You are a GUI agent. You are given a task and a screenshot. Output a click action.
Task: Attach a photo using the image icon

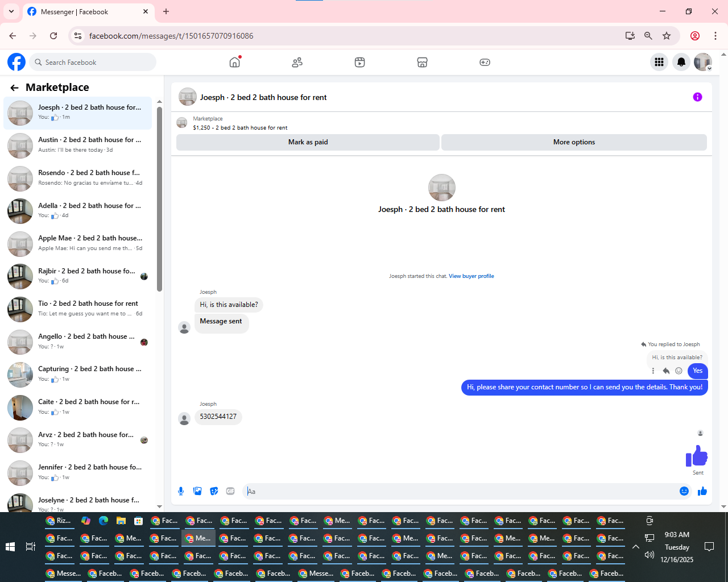pyautogui.click(x=197, y=491)
